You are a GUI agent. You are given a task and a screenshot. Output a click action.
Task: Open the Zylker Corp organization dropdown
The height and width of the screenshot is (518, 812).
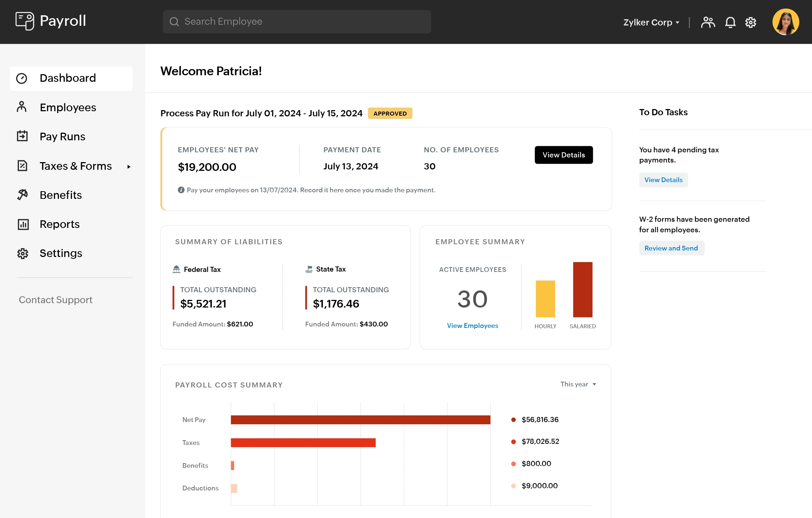tap(651, 22)
